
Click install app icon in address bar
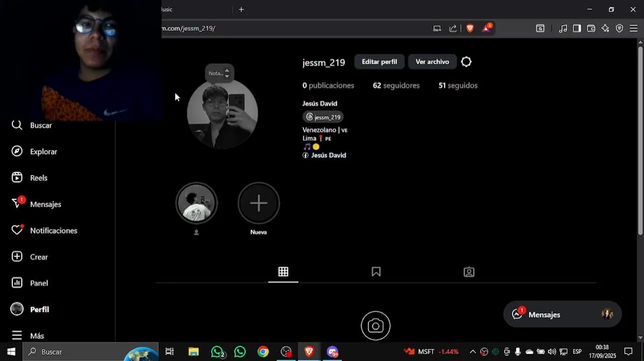[x=437, y=28]
